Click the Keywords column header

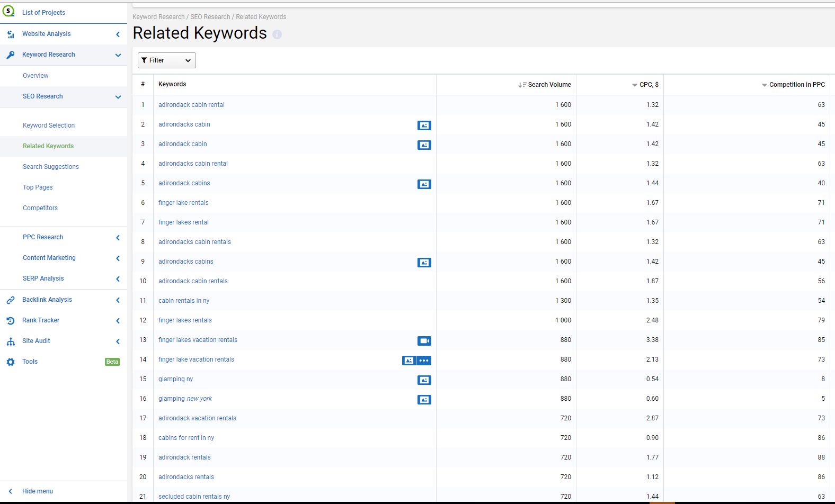172,84
